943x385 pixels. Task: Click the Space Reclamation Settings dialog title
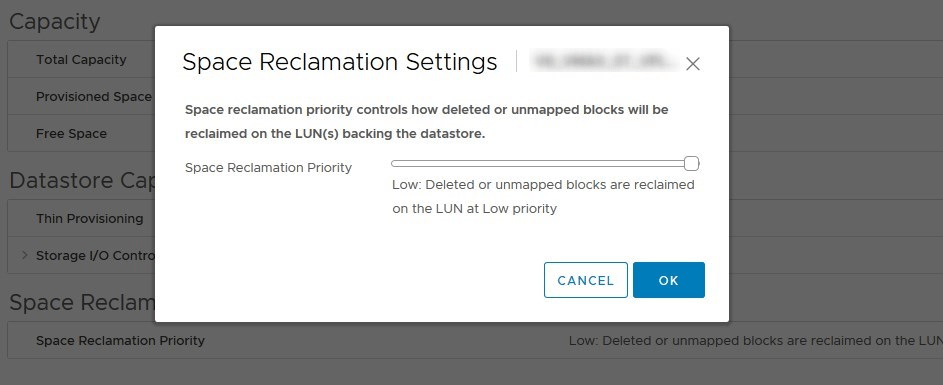pos(340,62)
